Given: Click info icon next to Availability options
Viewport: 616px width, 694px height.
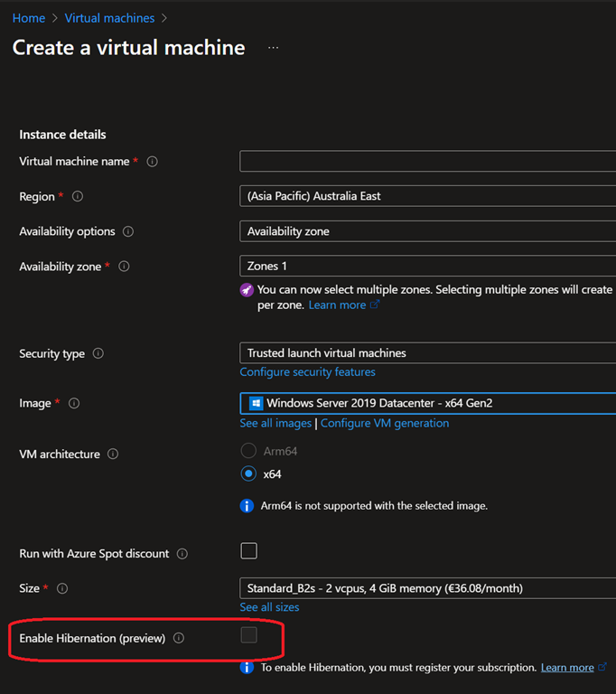Looking at the screenshot, I should (x=128, y=231).
